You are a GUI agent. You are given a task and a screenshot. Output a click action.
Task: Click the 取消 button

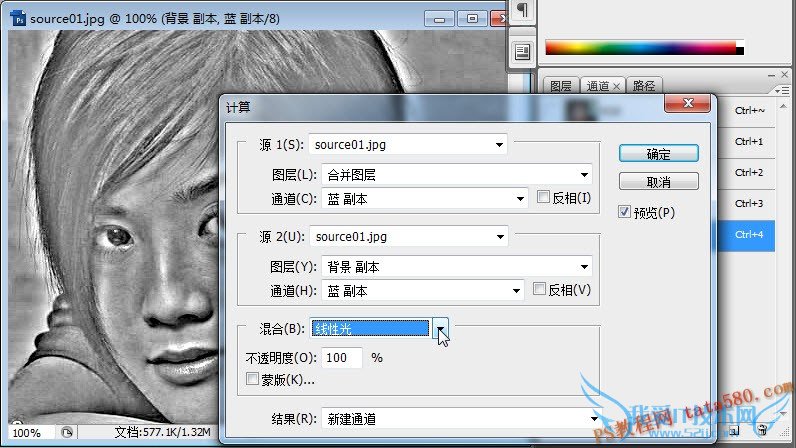point(658,181)
